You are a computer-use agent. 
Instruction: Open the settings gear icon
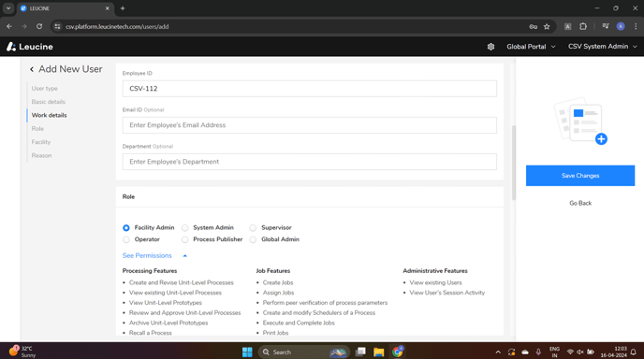click(x=490, y=47)
